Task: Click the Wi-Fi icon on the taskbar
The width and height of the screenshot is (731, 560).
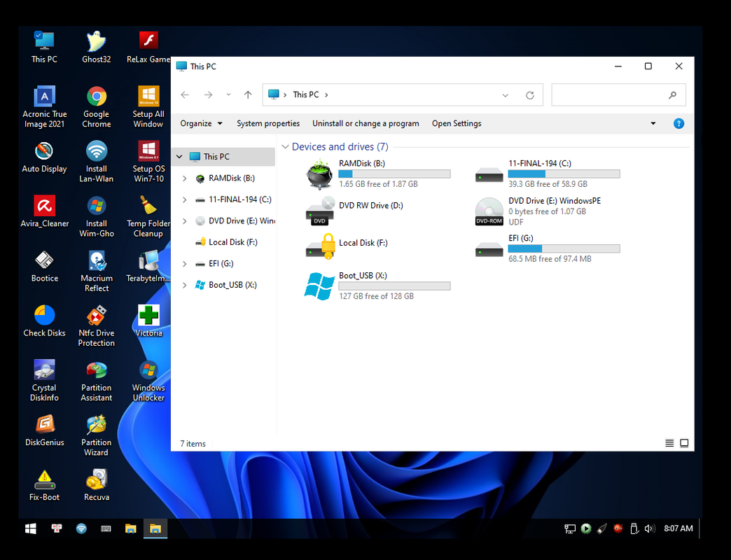Action: (x=81, y=528)
